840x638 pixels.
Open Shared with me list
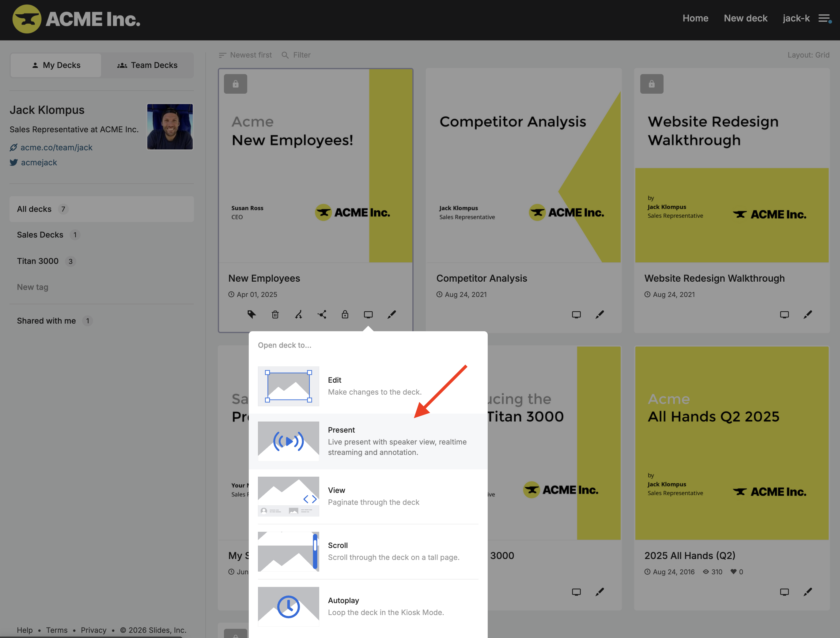click(101, 321)
